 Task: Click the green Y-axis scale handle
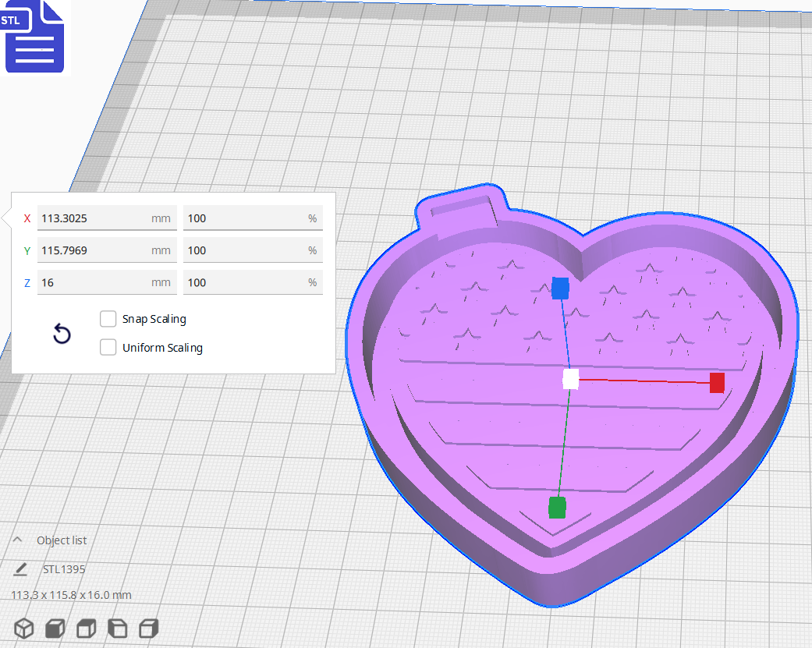[557, 508]
